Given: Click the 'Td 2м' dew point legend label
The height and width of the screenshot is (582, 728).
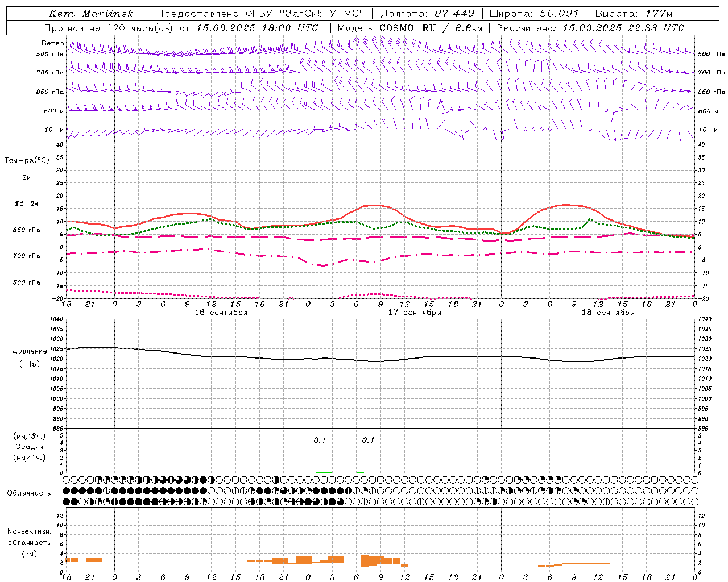Looking at the screenshot, I should click(x=26, y=203).
